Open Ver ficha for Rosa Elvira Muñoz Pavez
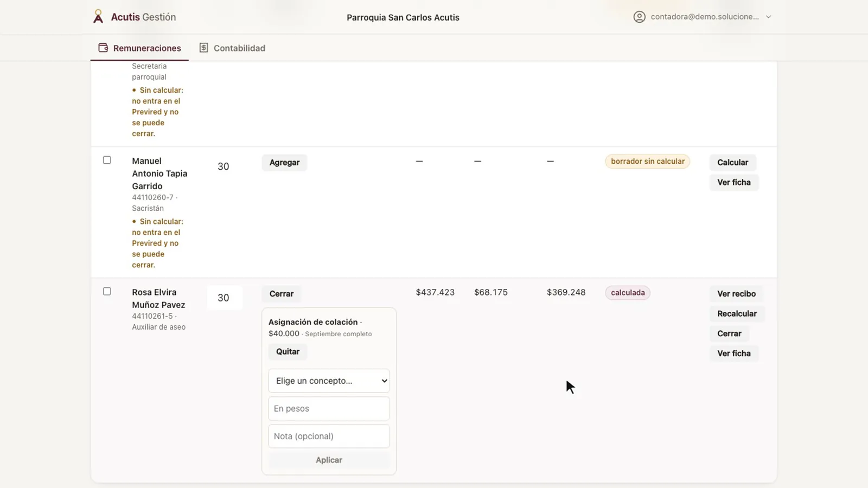868x488 pixels. pos(734,354)
